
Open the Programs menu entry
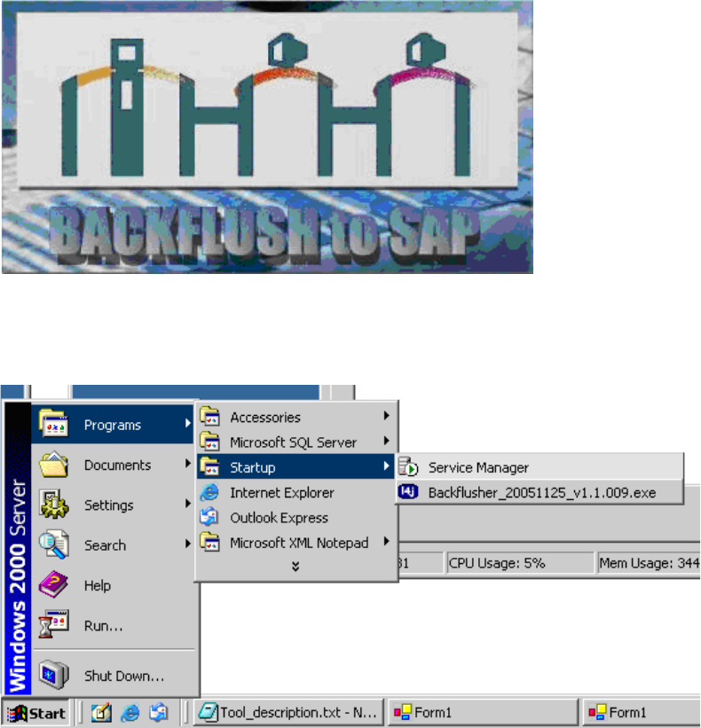pos(113,424)
